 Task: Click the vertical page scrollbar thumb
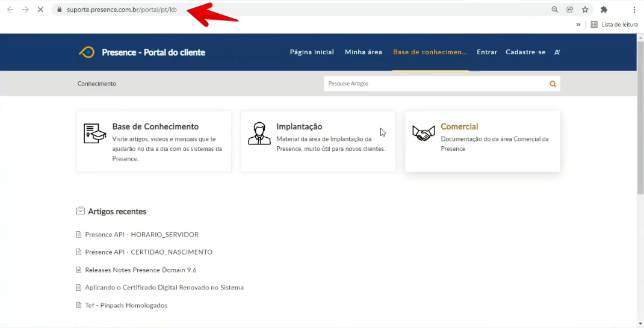tap(640, 117)
